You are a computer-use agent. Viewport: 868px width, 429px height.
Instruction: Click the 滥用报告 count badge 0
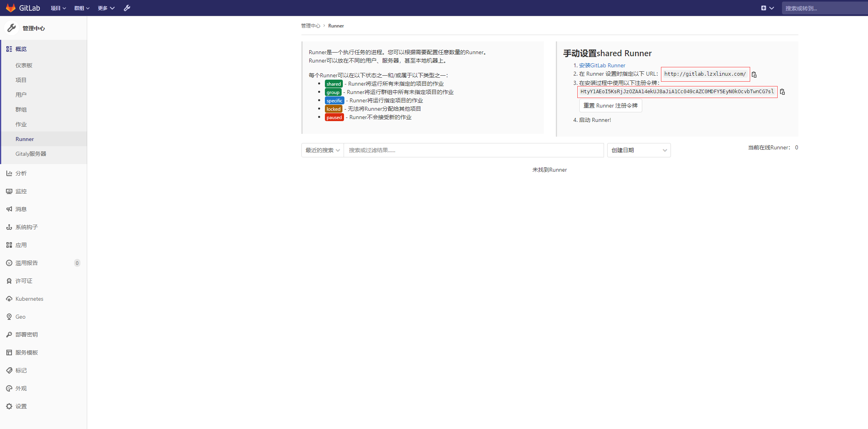[x=77, y=263]
